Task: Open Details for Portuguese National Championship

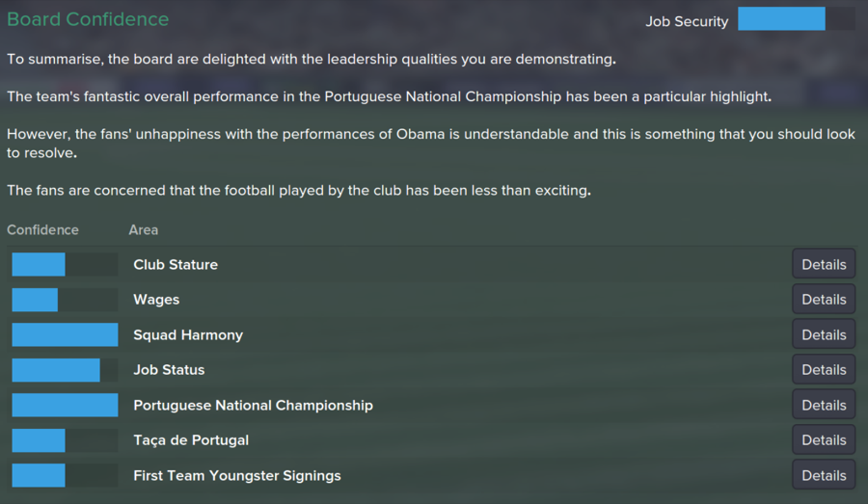Action: 824,405
